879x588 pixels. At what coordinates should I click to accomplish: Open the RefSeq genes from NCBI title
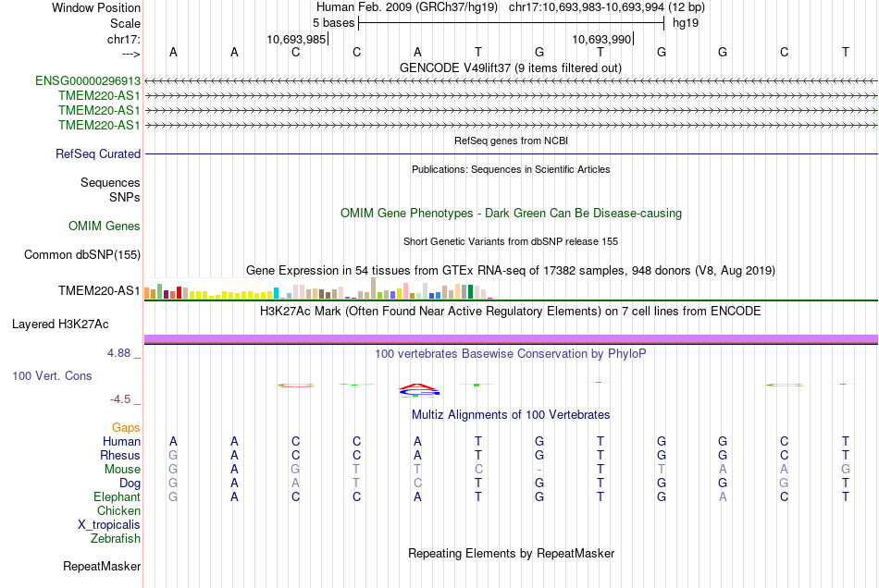click(x=512, y=141)
